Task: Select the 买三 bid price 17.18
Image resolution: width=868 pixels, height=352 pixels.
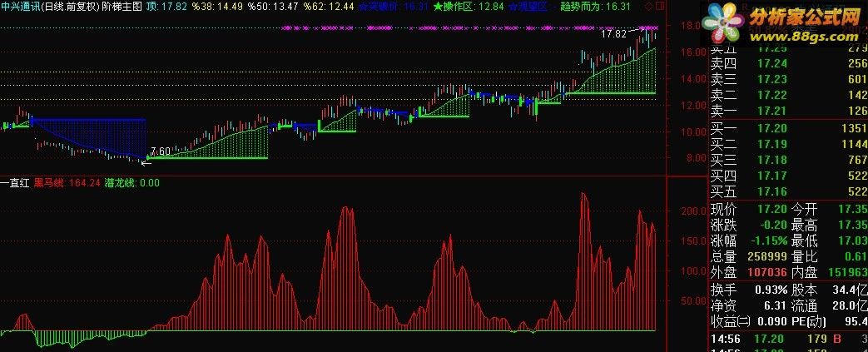Action: (x=771, y=161)
